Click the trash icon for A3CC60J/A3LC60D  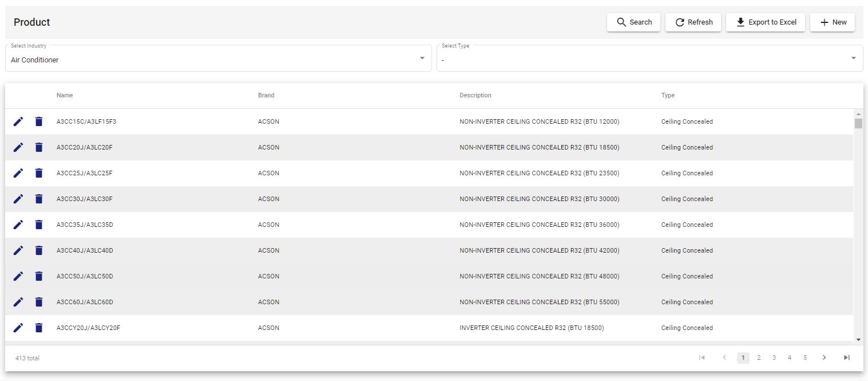pos(39,302)
